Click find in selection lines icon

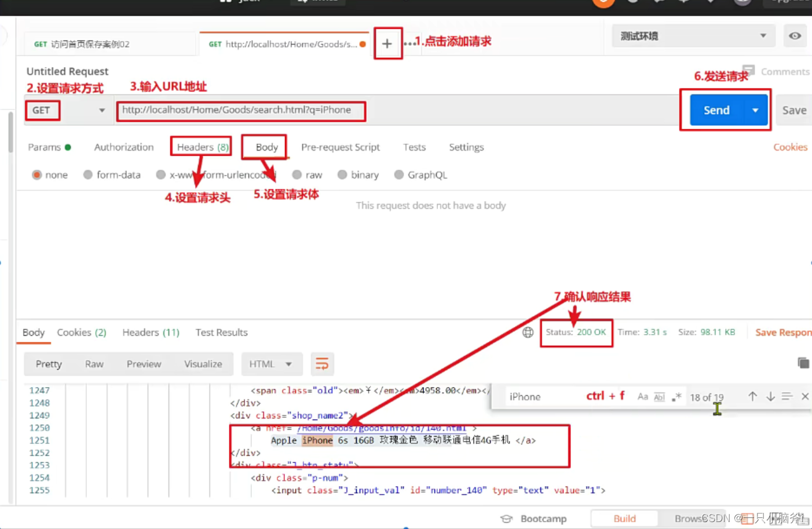(x=787, y=396)
